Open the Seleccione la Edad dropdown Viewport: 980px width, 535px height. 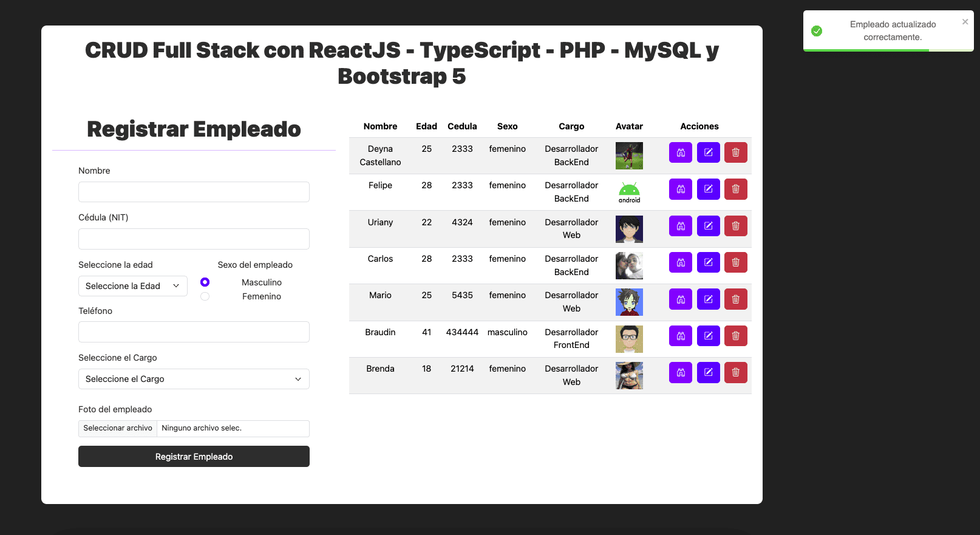pyautogui.click(x=133, y=286)
